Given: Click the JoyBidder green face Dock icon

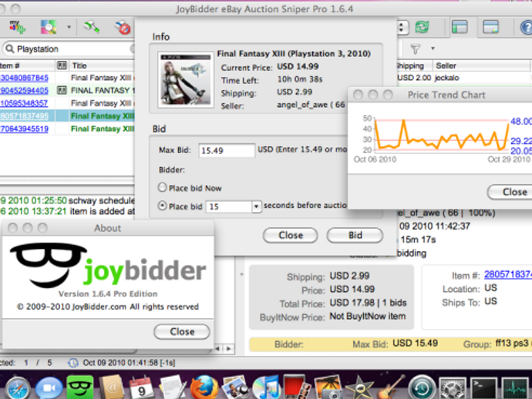Looking at the screenshot, I should pos(80,387).
